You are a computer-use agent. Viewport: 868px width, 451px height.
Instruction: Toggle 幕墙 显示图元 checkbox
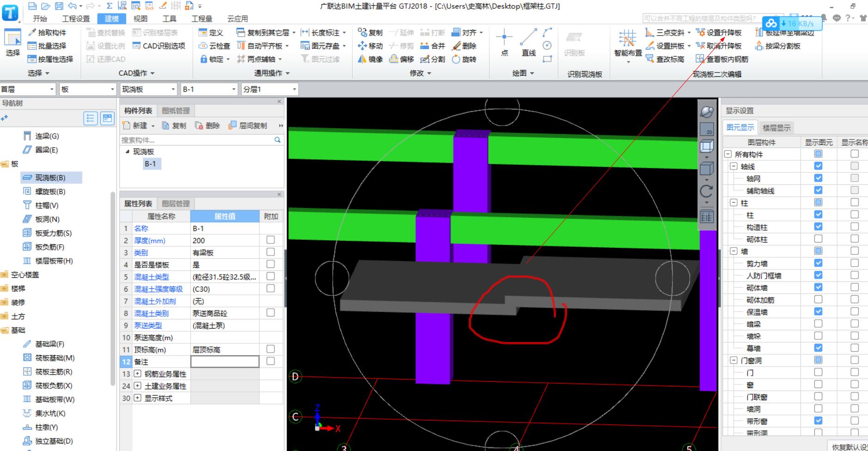coord(818,347)
